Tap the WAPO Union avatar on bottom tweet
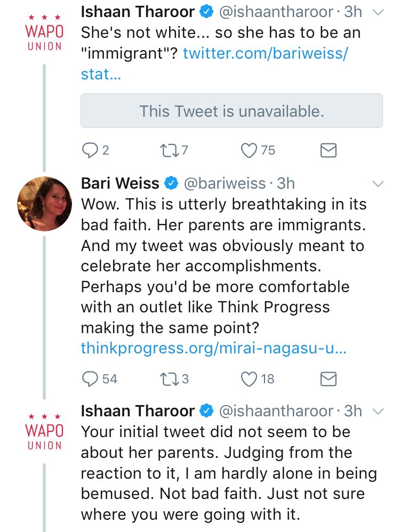Screen dimensions: 400x532 (x=44, y=430)
